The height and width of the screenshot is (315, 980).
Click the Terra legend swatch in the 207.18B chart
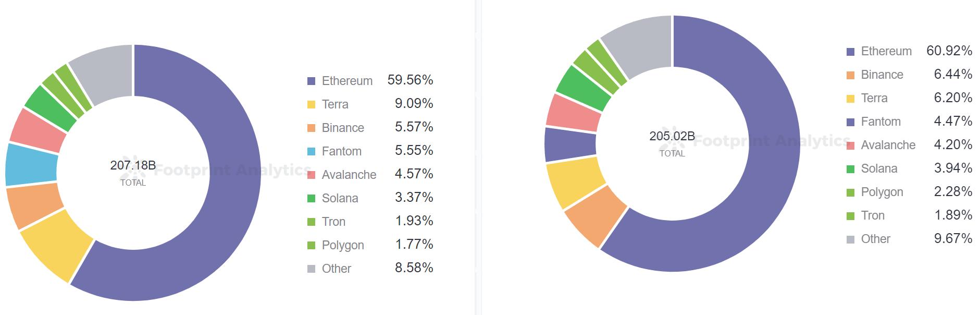click(x=312, y=104)
